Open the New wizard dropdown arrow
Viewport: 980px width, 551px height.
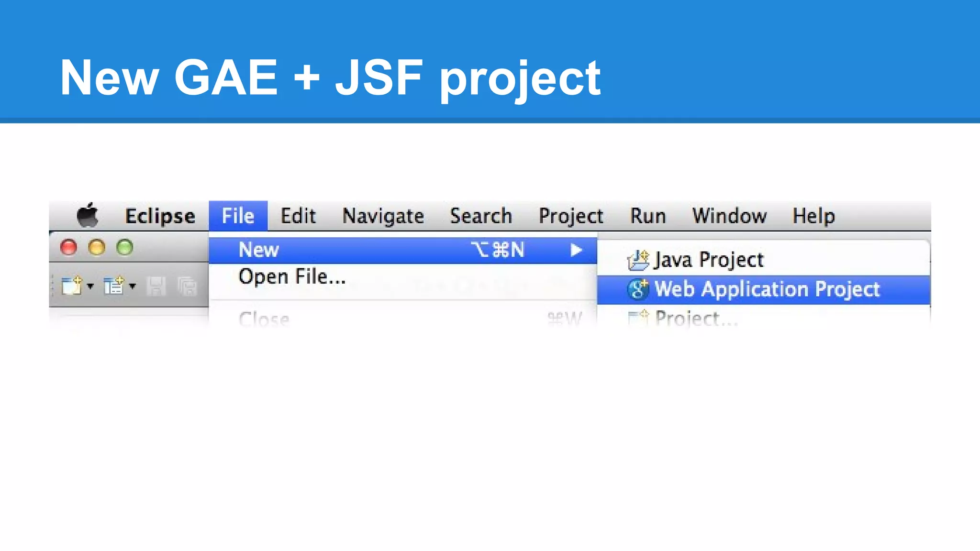90,287
